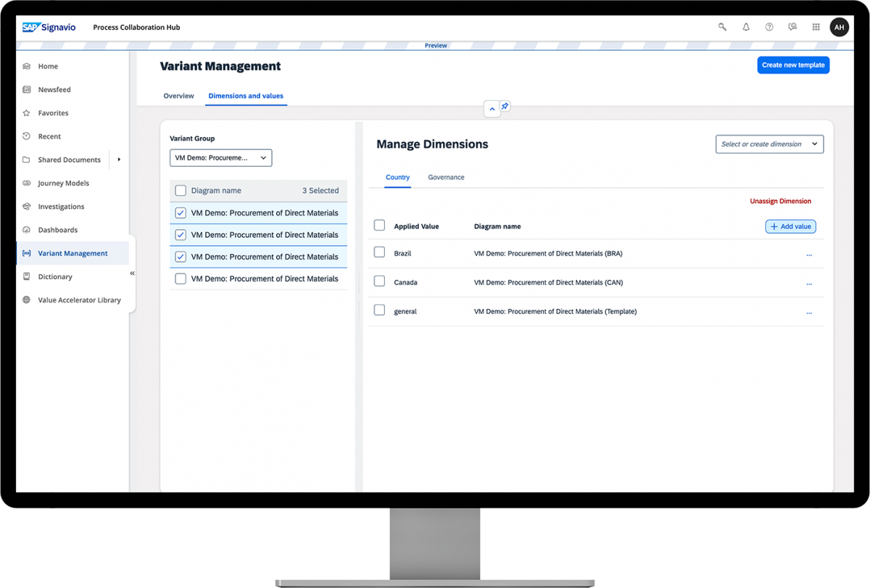Collapse the panel with the chevron button
The width and height of the screenshot is (870, 588).
tap(492, 109)
